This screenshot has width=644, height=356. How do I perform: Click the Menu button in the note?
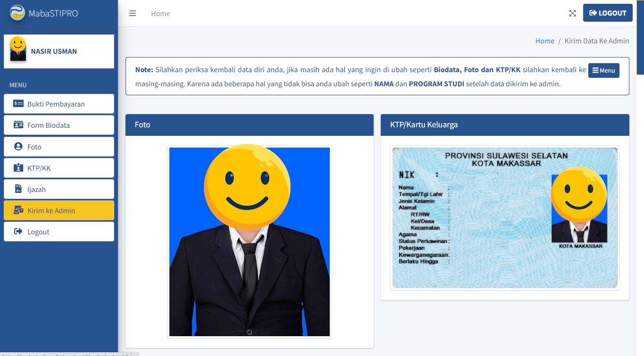point(603,70)
